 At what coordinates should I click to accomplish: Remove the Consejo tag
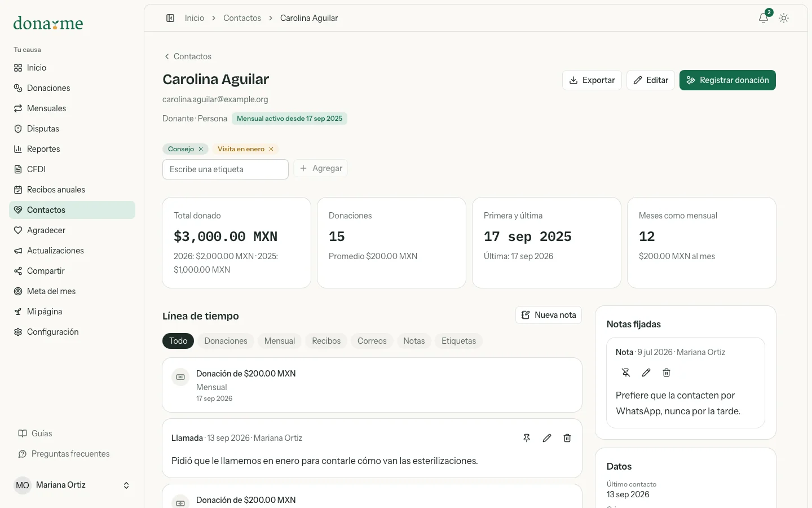coord(201,149)
